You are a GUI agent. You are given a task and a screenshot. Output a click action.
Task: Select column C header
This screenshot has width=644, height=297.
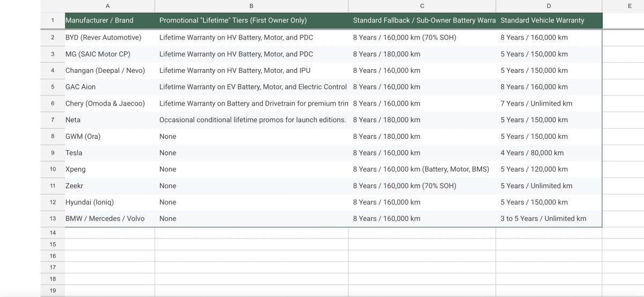[422, 6]
